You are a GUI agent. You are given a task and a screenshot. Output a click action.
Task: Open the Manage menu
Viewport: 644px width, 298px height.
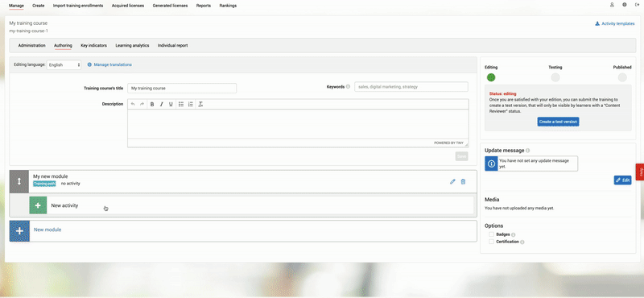(16, 6)
